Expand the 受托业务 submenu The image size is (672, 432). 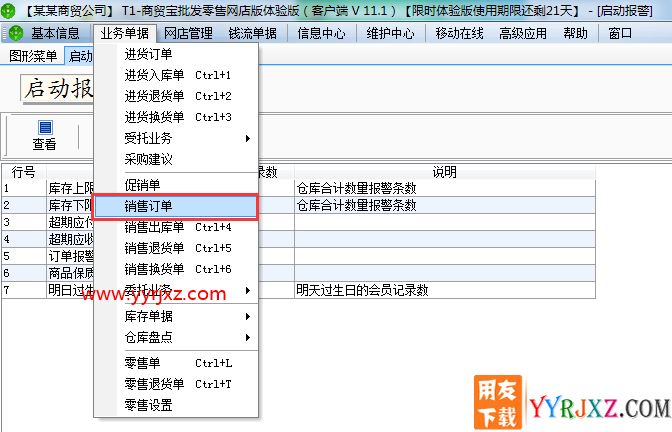point(176,138)
